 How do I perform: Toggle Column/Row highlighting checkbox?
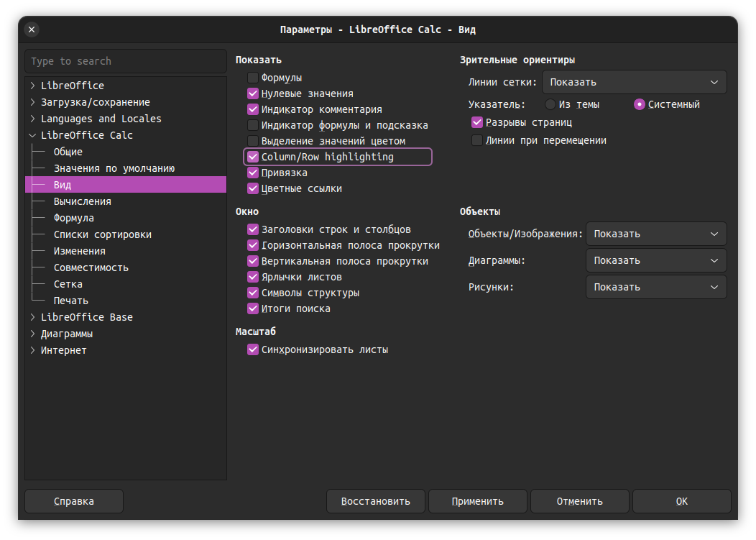pyautogui.click(x=253, y=157)
